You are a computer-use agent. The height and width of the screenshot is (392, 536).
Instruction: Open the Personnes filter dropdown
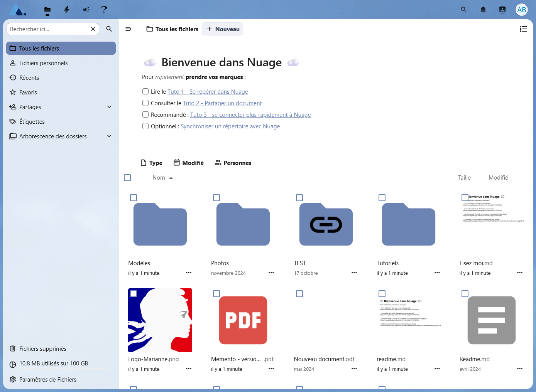click(x=233, y=163)
